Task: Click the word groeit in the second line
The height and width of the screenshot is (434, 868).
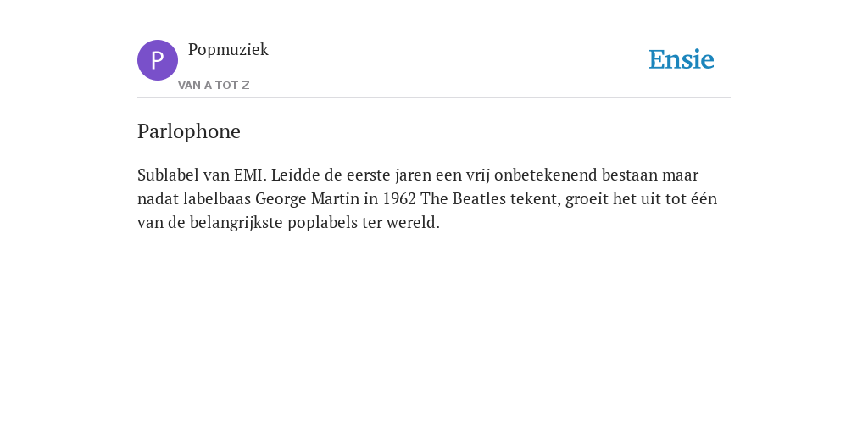Action: (x=584, y=198)
